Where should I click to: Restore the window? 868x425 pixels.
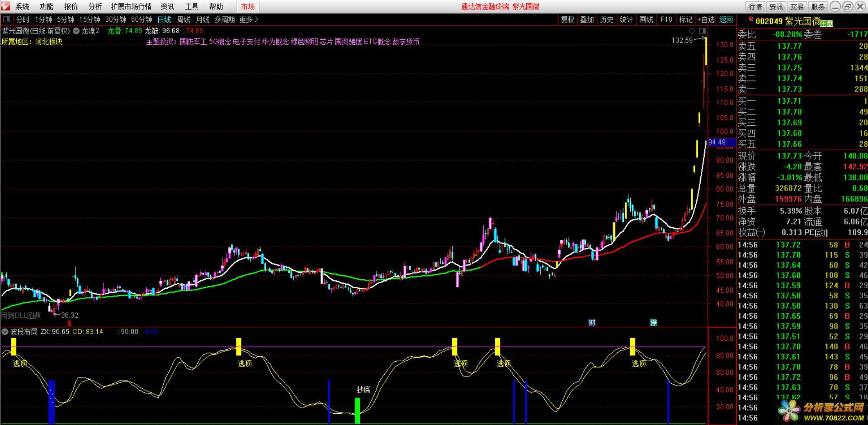pyautogui.click(x=848, y=6)
